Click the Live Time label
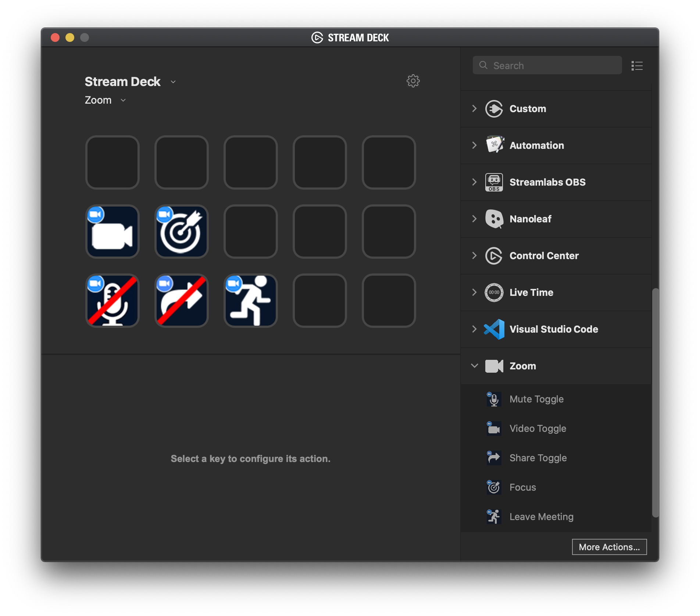This screenshot has height=616, width=700. (x=531, y=293)
